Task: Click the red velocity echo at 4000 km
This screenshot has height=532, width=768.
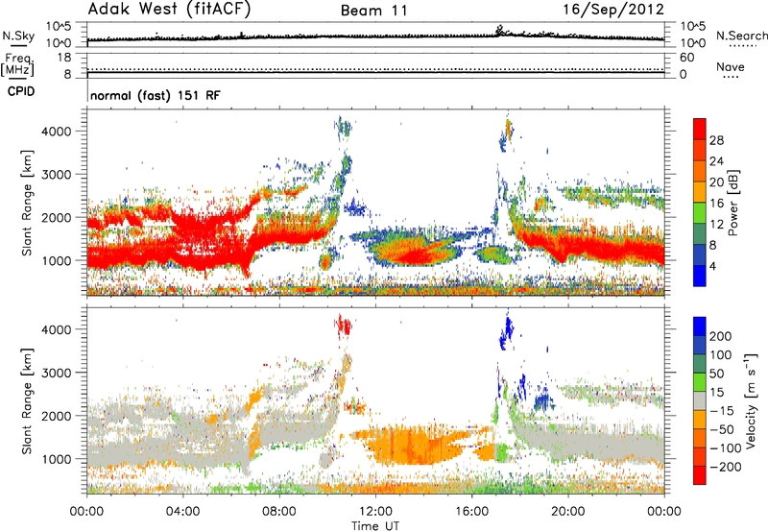Action: click(x=345, y=326)
